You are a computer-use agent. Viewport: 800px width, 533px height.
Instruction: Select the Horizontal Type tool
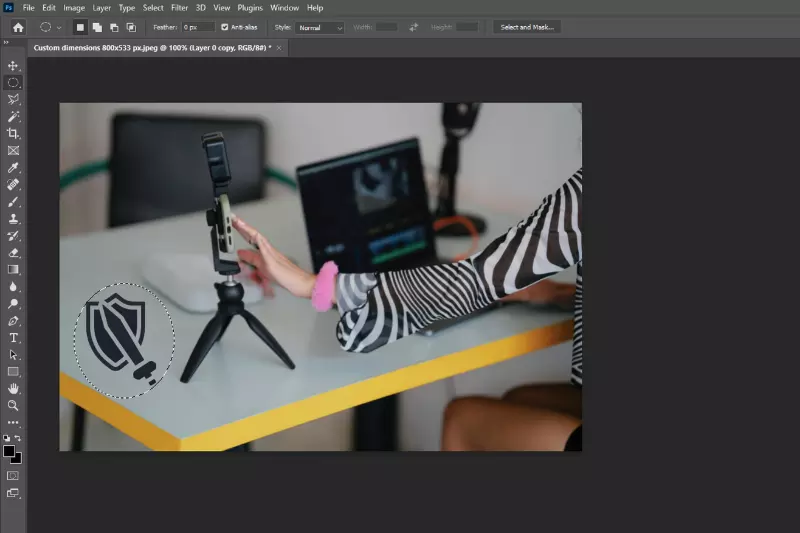pos(13,338)
